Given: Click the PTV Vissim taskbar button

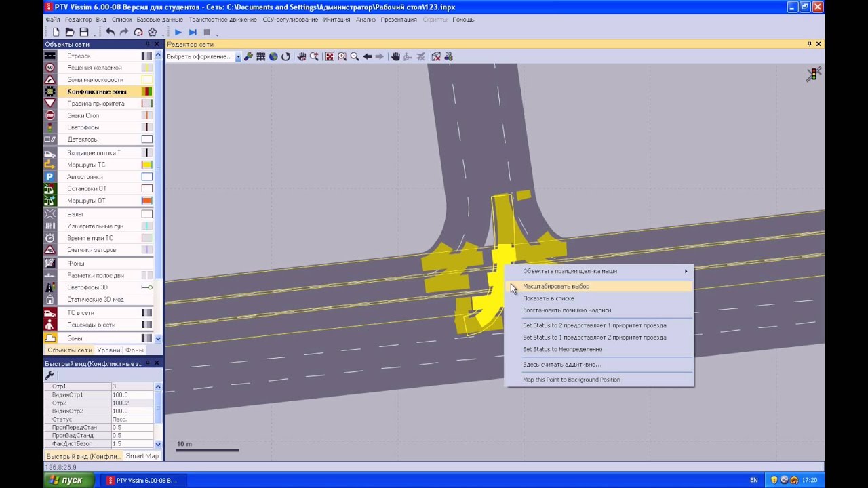Looking at the screenshot, I should (144, 480).
